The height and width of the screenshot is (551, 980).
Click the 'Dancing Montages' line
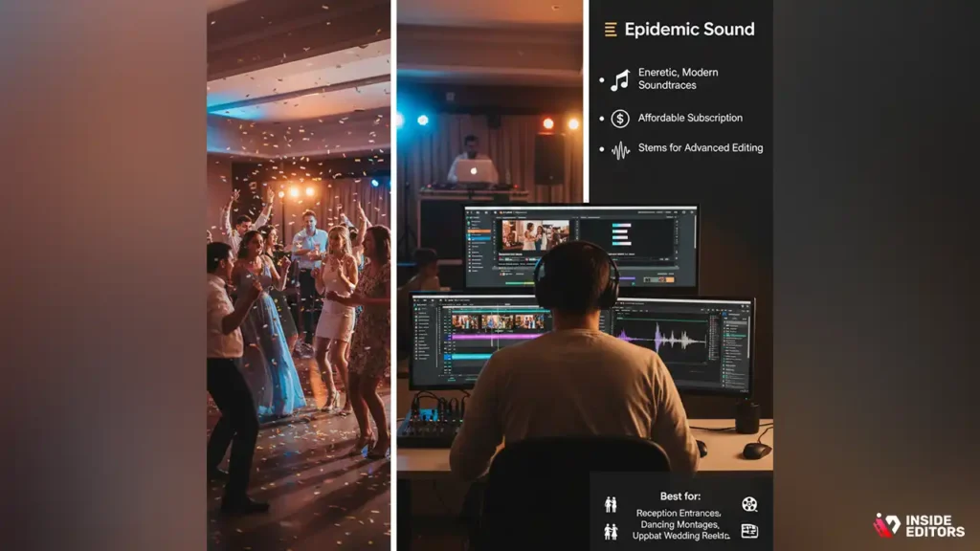tap(679, 524)
